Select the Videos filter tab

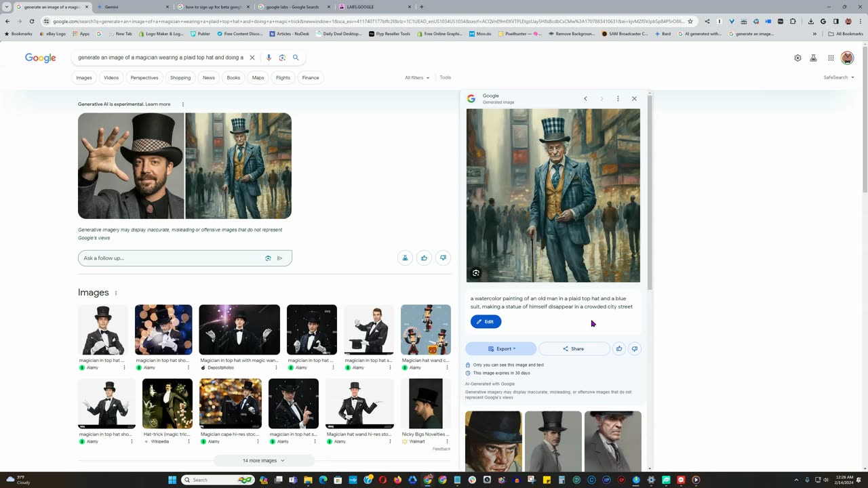[x=111, y=78]
